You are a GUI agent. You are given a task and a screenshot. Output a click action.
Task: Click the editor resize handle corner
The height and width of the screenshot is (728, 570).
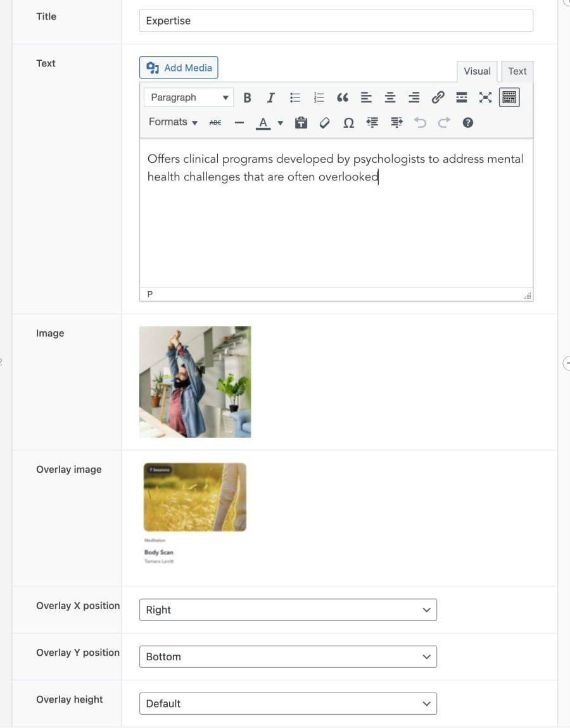point(528,295)
